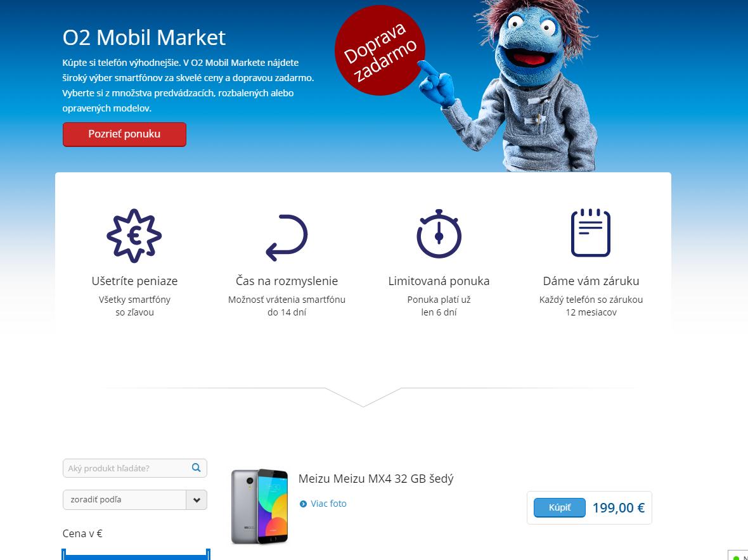Screen dimensions: 748x560
Task: Click the Ušetríte peniaze heading
Action: tap(134, 281)
